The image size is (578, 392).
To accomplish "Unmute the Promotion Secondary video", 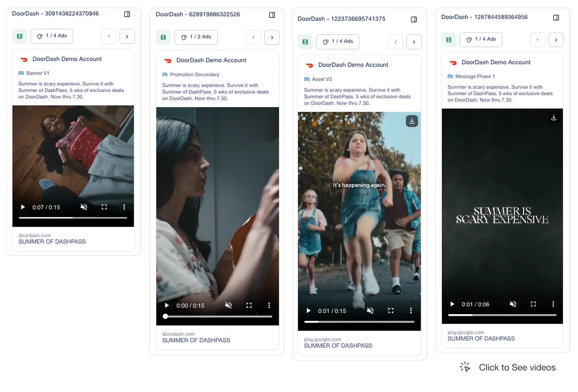I will pyautogui.click(x=228, y=305).
